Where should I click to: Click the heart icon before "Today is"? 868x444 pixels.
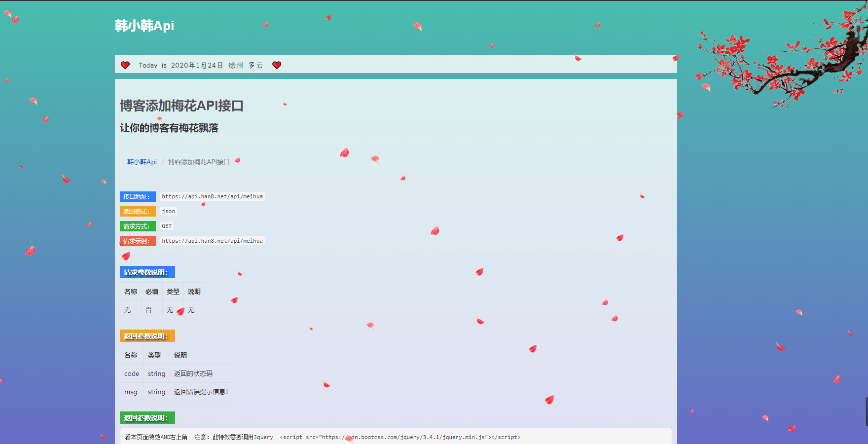(x=125, y=65)
